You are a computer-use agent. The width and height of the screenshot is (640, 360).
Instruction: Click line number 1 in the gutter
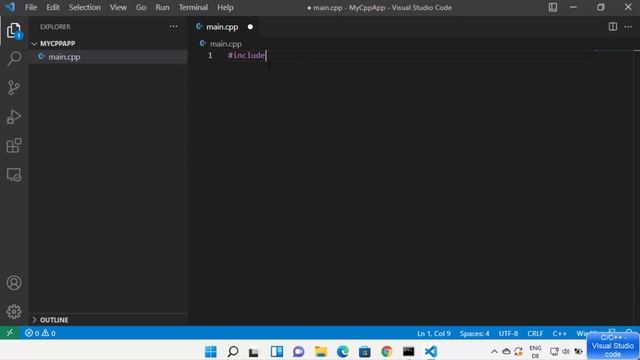click(x=210, y=56)
